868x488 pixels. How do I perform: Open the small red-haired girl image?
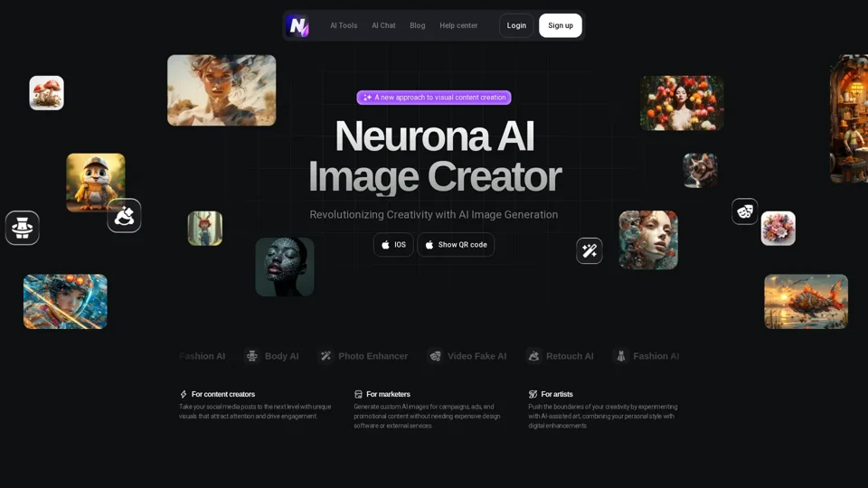(205, 228)
